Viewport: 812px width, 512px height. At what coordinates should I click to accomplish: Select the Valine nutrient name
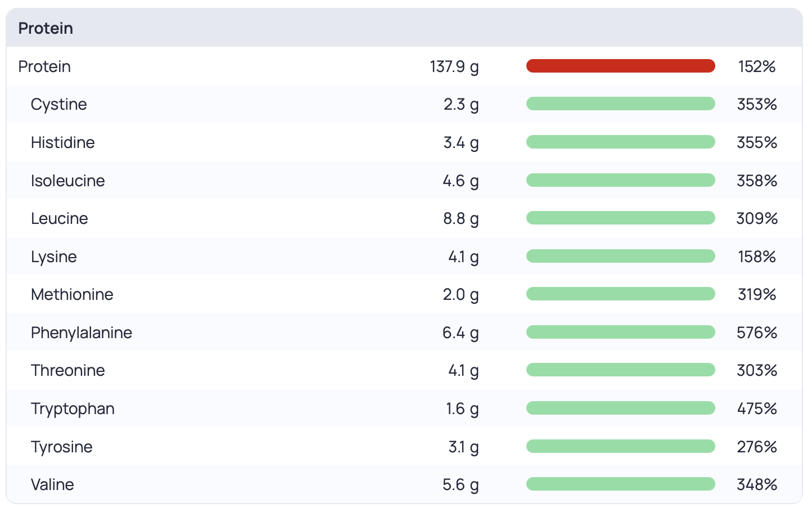coord(52,484)
